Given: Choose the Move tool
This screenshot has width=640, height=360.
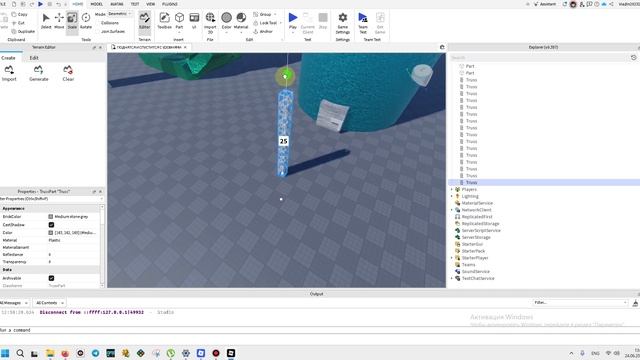Looking at the screenshot, I should (x=59, y=21).
